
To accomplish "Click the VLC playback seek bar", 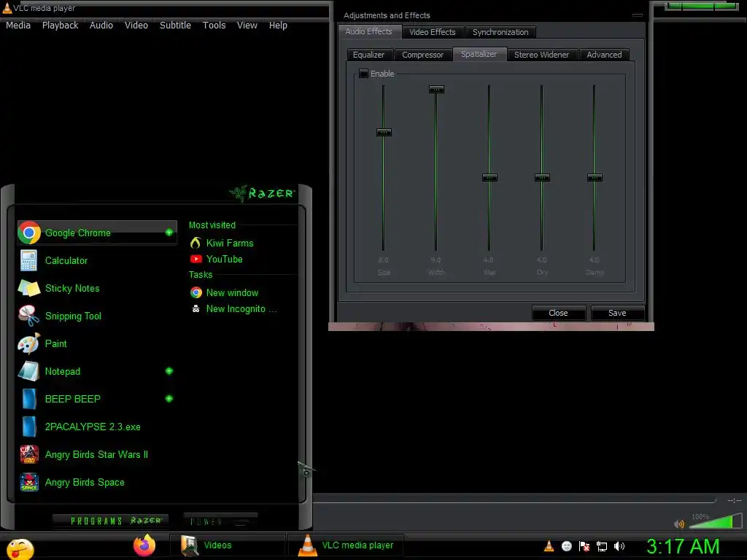I will pyautogui.click(x=514, y=501).
